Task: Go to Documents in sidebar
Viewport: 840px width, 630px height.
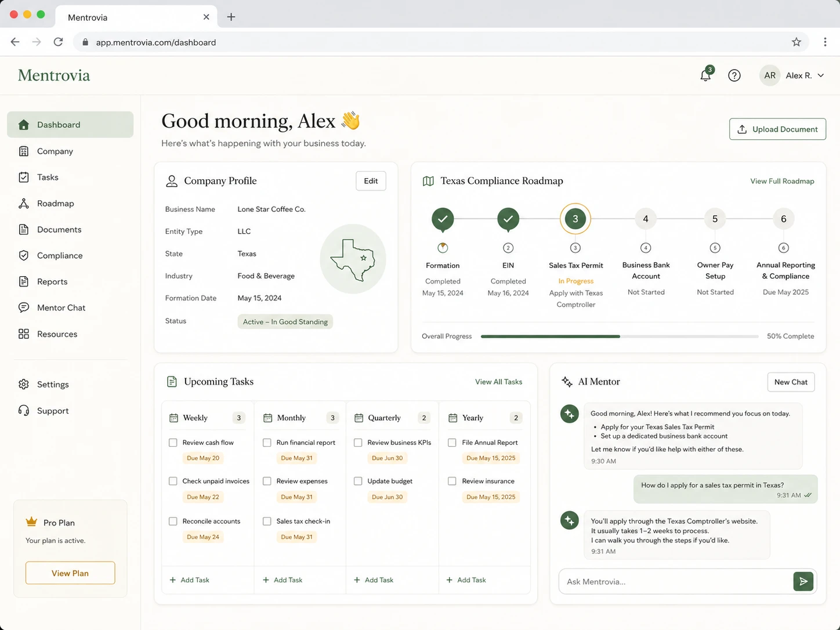Action: click(x=70, y=230)
